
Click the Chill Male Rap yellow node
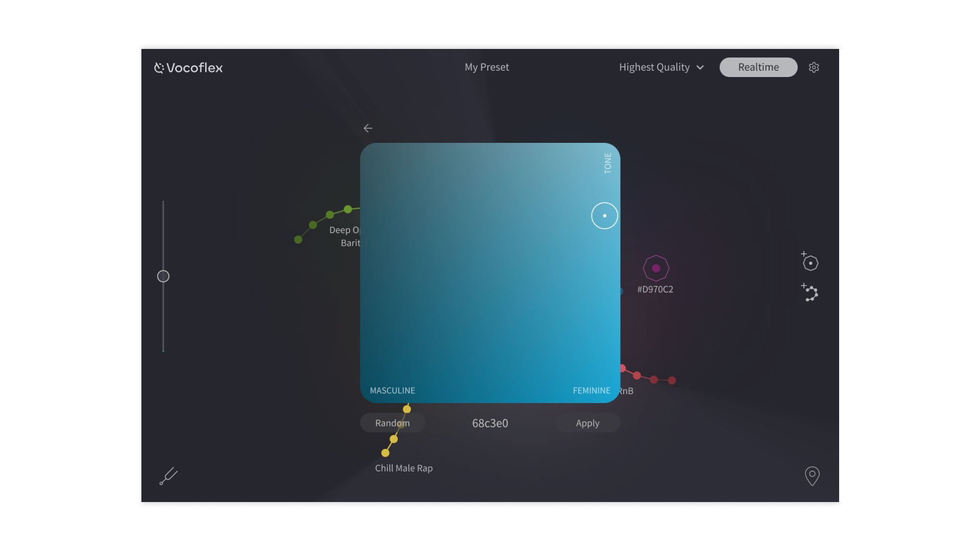click(x=385, y=453)
